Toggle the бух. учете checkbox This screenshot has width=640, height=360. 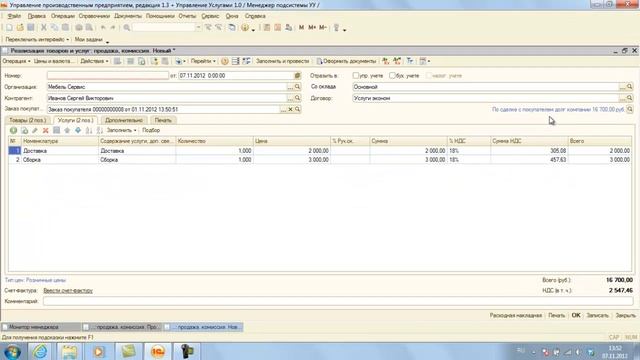392,76
